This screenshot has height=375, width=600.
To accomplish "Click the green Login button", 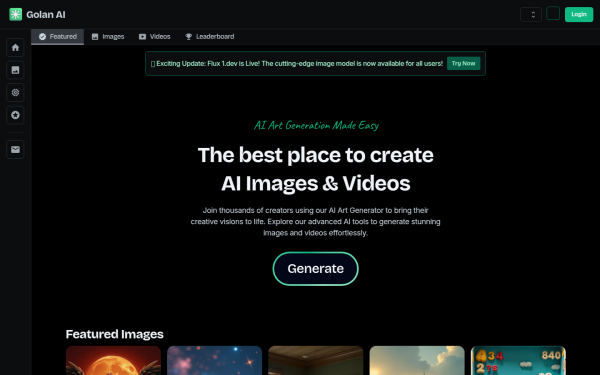I will click(579, 15).
